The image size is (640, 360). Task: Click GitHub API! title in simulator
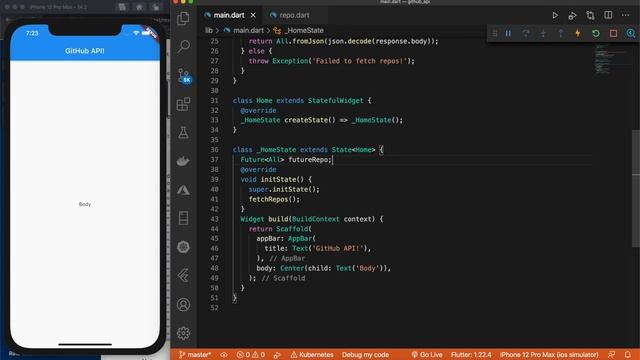(x=84, y=51)
